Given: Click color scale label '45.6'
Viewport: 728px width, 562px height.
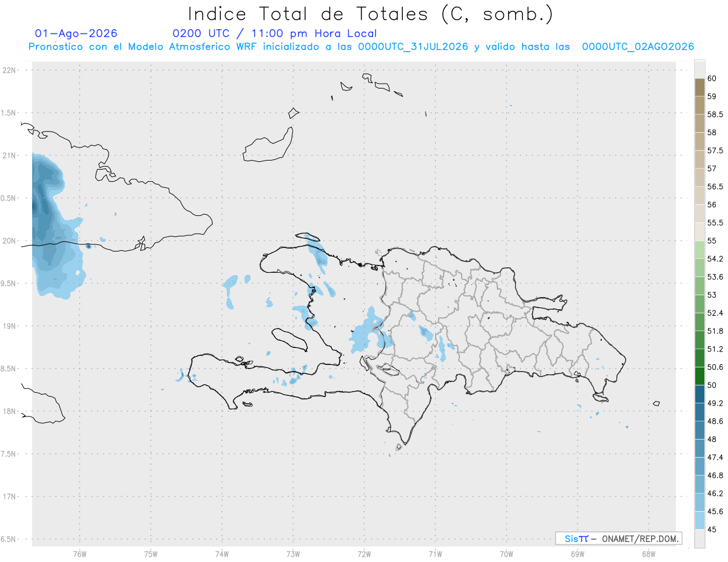Looking at the screenshot, I should point(715,511).
